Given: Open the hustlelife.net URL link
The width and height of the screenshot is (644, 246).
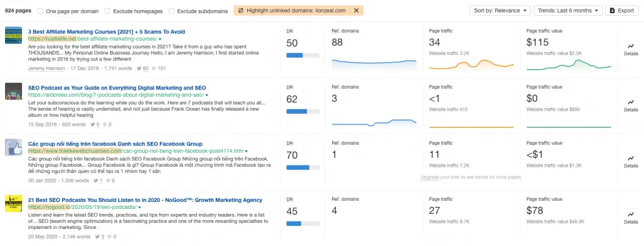Looking at the screenshot, I should 92,39.
